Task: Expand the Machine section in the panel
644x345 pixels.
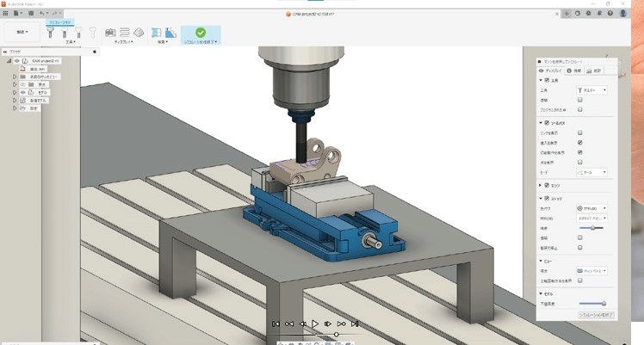Action: 540,185
